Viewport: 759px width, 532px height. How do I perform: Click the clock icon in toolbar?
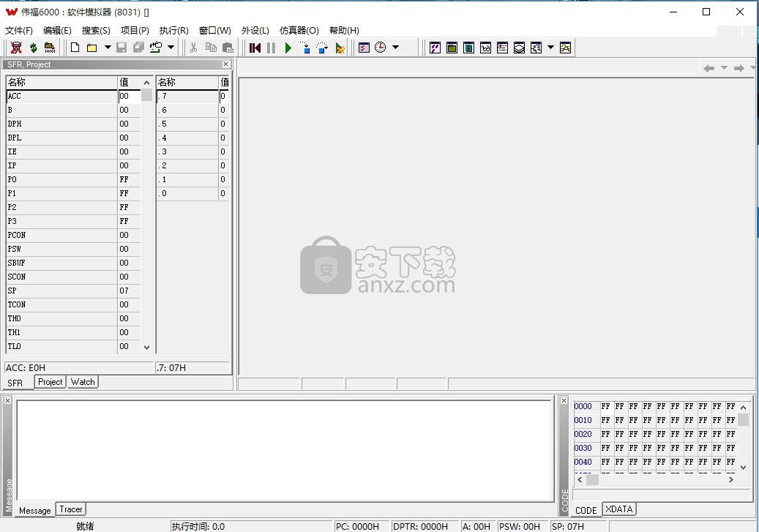381,48
